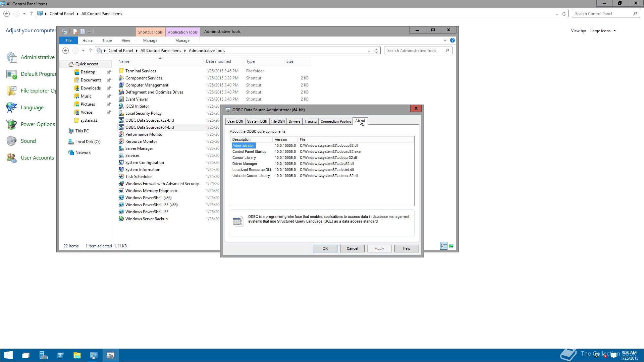Click the Performance Monitor icon
Viewport: 644px width, 362px height.
pyautogui.click(x=121, y=134)
